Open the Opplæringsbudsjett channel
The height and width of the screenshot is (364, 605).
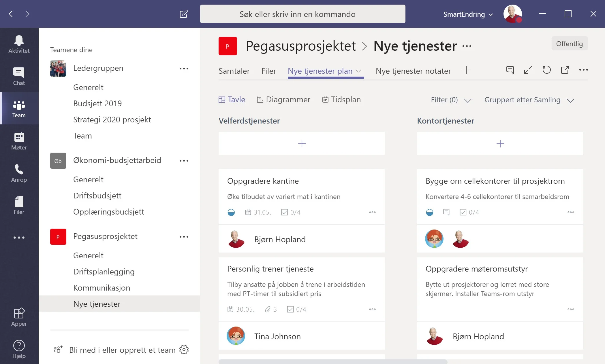[109, 212]
